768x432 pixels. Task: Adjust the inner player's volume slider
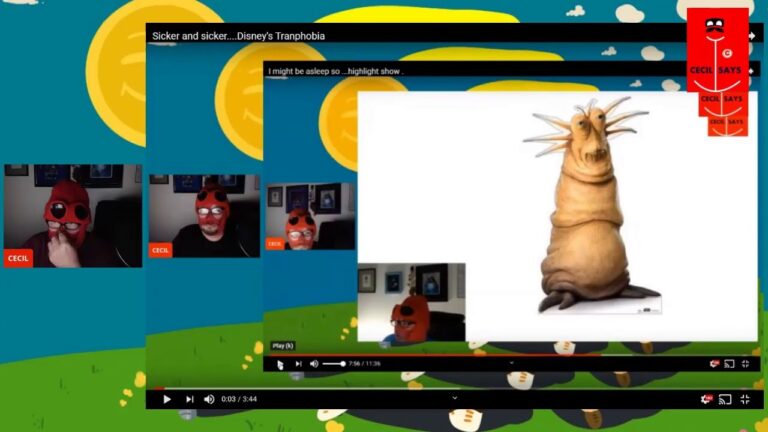pos(334,363)
